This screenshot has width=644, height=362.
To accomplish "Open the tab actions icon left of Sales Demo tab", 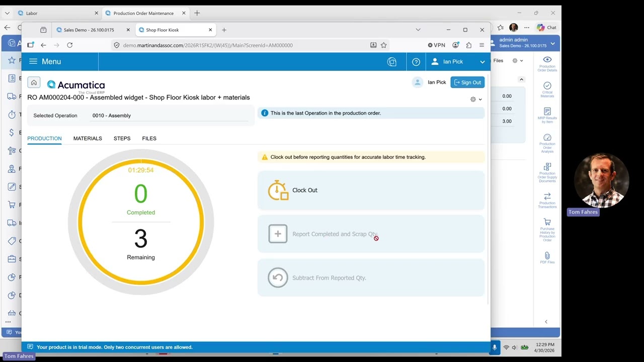I will pyautogui.click(x=43, y=30).
